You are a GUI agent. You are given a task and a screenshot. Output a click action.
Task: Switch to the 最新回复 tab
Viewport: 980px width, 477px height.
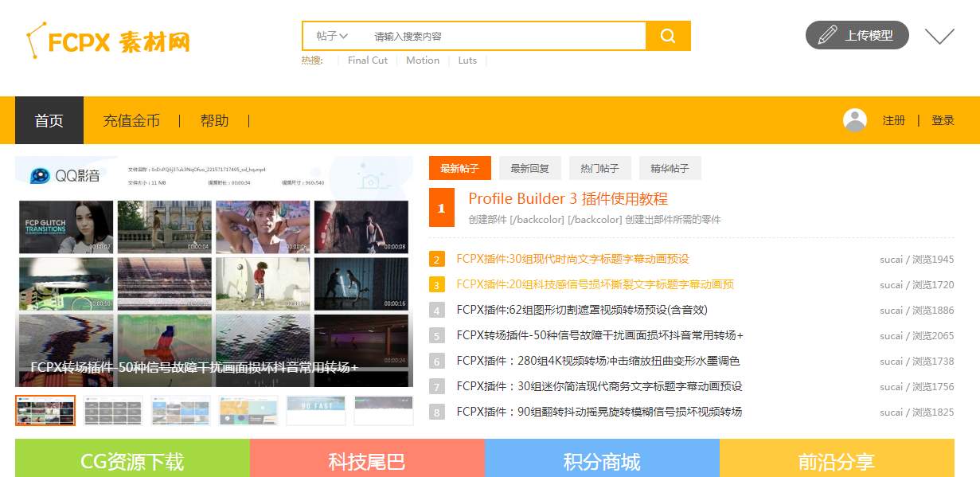(529, 167)
